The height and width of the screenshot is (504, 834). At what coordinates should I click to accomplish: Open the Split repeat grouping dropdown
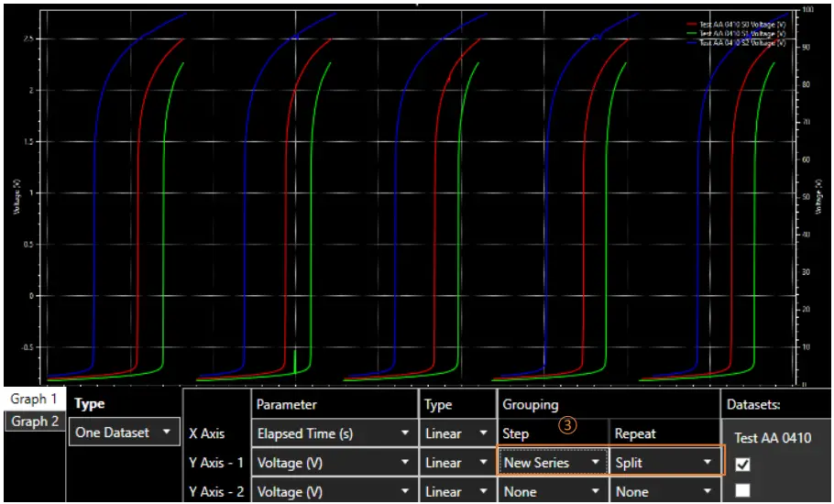664,463
